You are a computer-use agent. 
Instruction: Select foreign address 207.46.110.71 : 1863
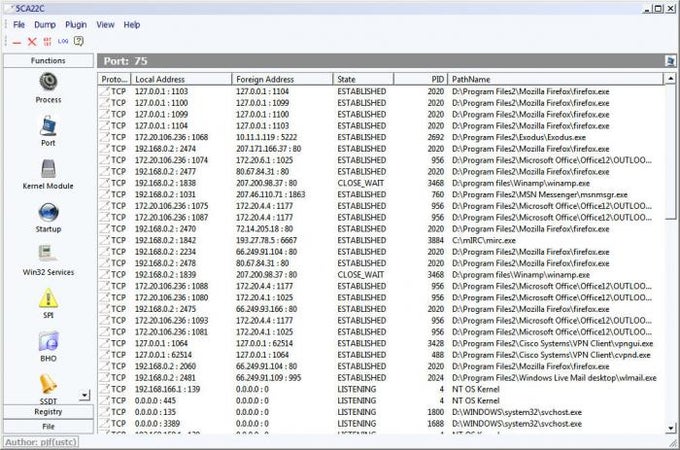[271, 194]
